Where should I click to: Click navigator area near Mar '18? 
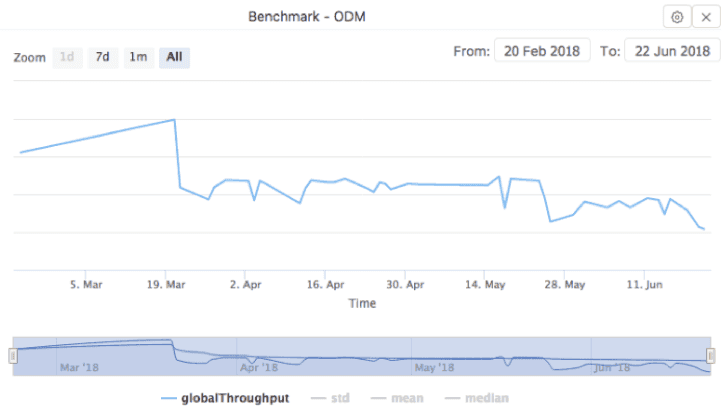(x=79, y=367)
